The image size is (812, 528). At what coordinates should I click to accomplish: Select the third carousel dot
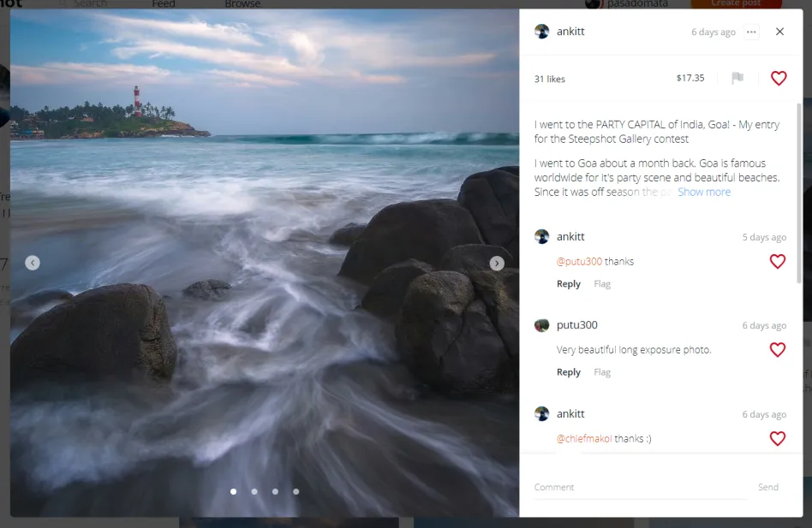pyautogui.click(x=275, y=492)
